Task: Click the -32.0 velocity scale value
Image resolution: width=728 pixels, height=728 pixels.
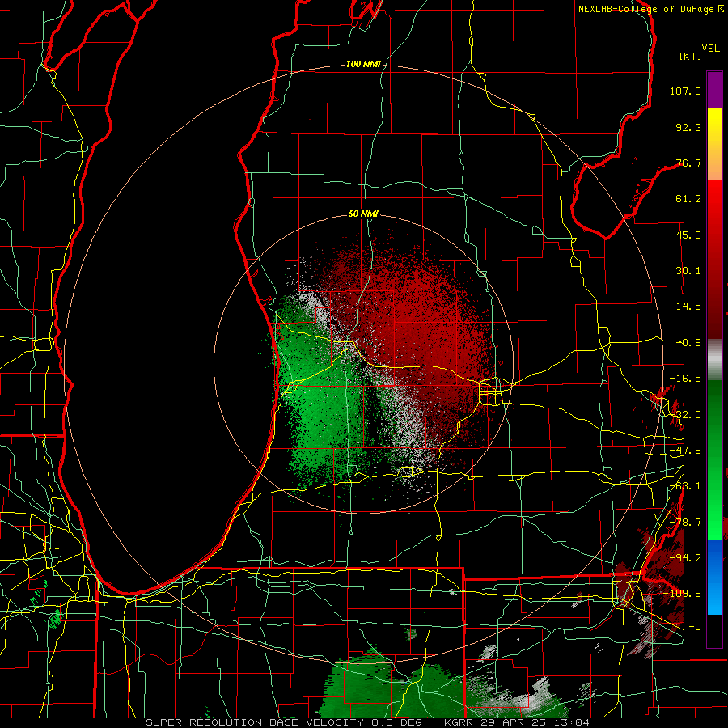Action: [685, 415]
